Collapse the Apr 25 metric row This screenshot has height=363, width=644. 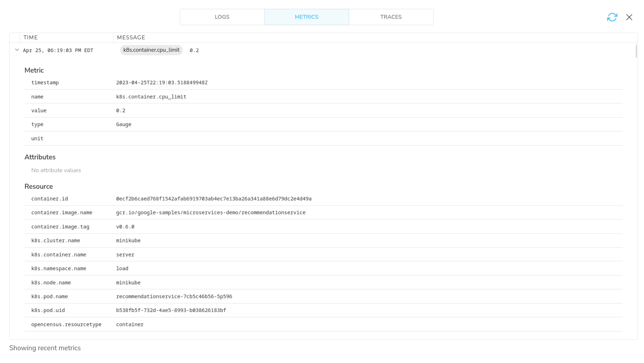[x=17, y=50]
